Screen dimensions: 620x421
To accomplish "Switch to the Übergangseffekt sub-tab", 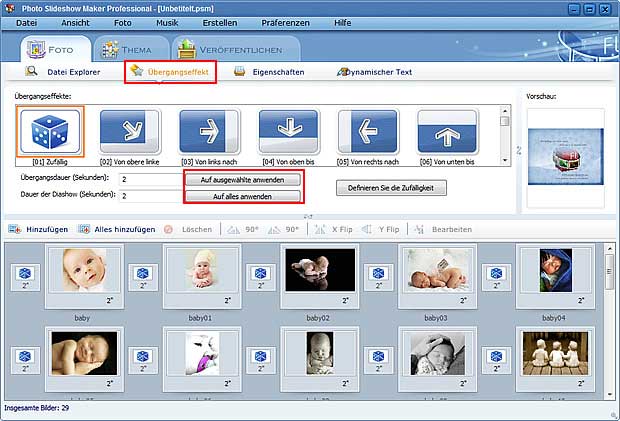I will 170,72.
